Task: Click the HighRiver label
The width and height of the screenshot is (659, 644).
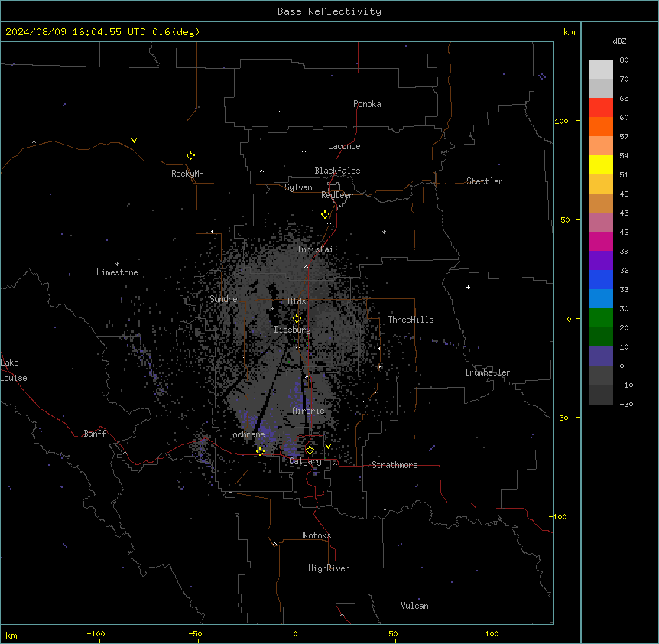Action: (329, 568)
